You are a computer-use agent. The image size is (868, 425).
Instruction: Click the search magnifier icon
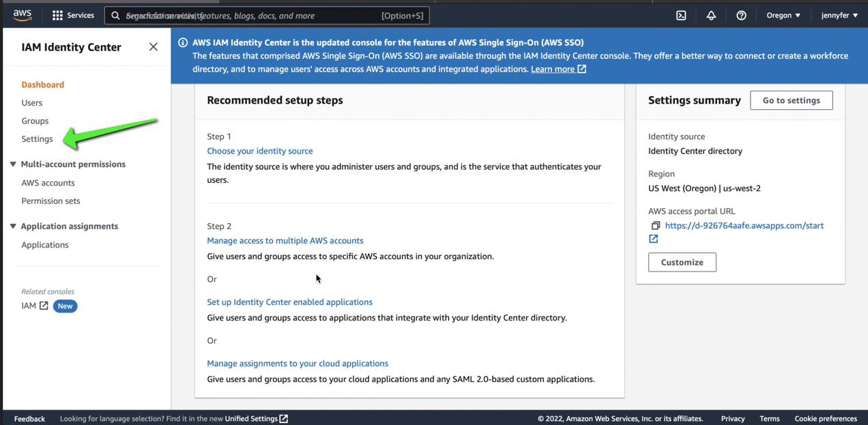(115, 15)
